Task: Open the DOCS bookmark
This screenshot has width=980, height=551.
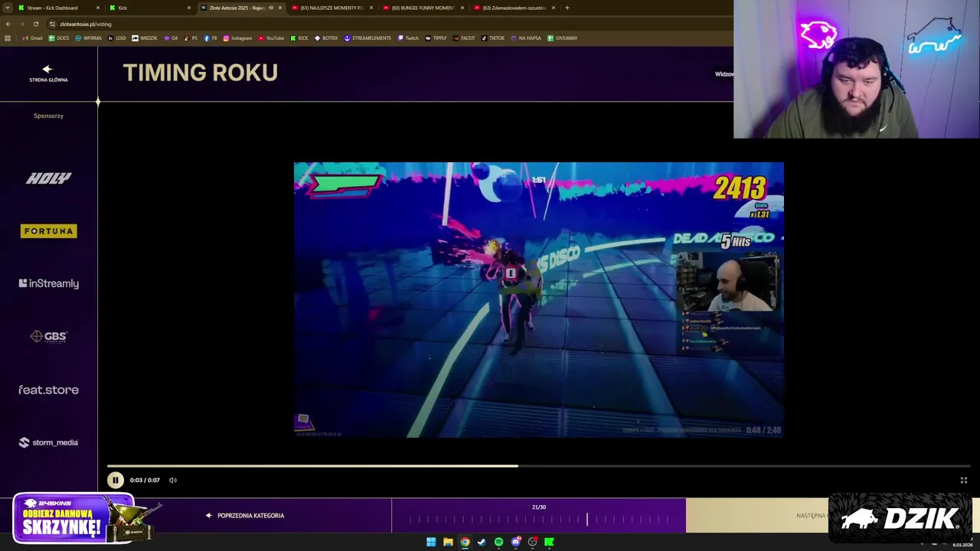Action: [x=59, y=38]
